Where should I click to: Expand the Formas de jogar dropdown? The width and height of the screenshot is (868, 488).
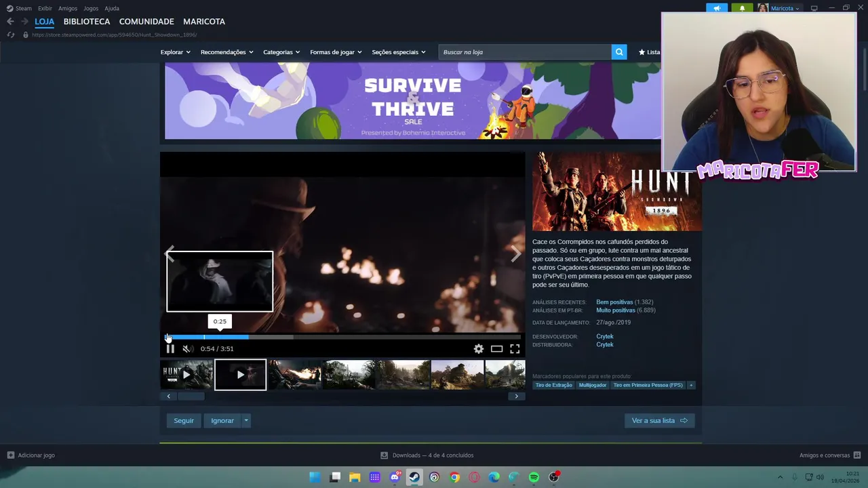(336, 52)
